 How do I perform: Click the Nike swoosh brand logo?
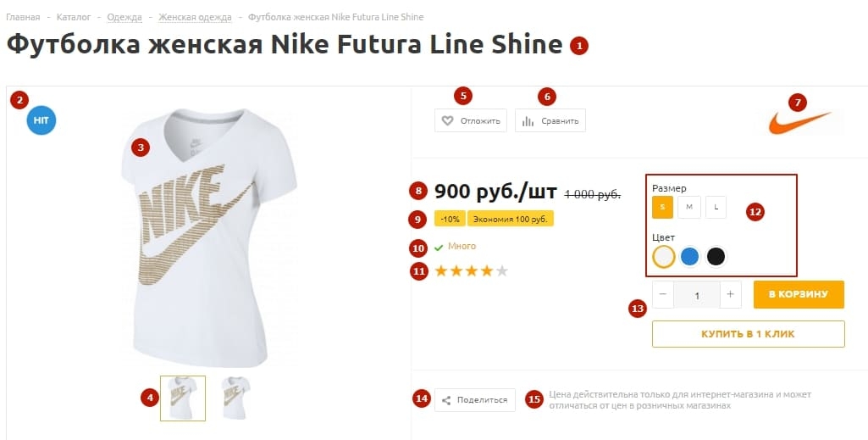tap(799, 125)
